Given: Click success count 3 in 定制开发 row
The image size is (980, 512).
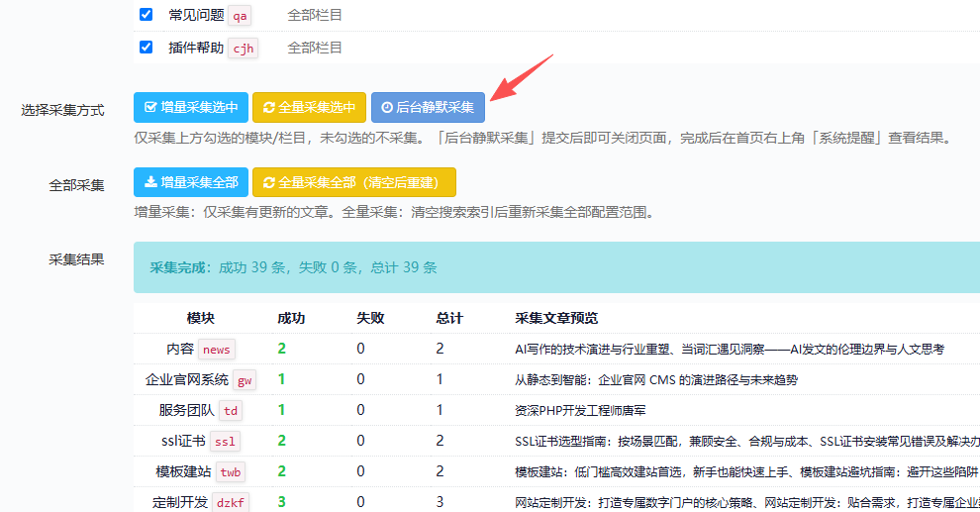Looking at the screenshot, I should [282, 502].
